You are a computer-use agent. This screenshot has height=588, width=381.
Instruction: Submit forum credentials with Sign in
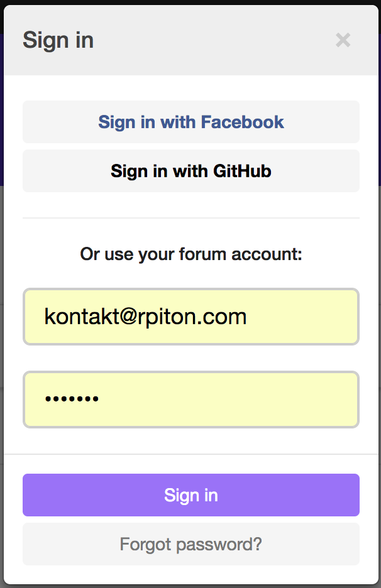coord(191,495)
